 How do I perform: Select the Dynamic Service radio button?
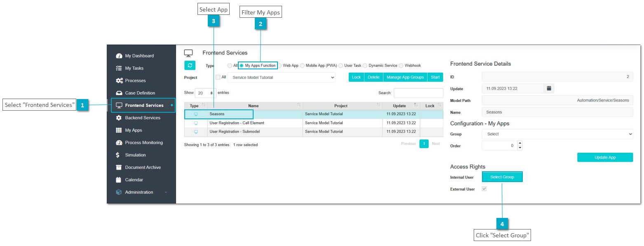[365, 66]
